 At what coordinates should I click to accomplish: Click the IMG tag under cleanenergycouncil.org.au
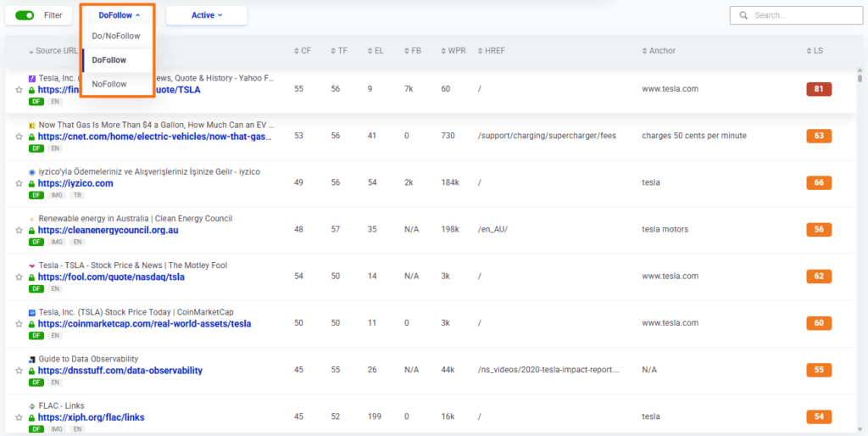[57, 242]
